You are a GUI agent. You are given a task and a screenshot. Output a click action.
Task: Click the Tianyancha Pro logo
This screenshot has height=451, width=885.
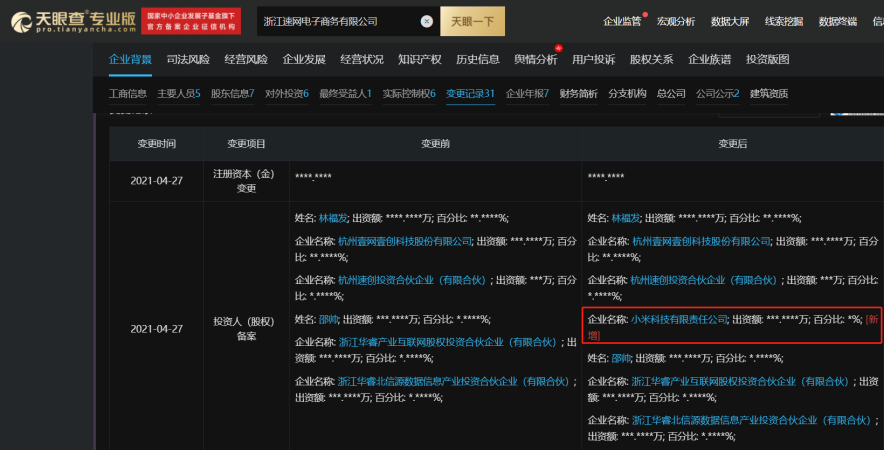tap(73, 21)
